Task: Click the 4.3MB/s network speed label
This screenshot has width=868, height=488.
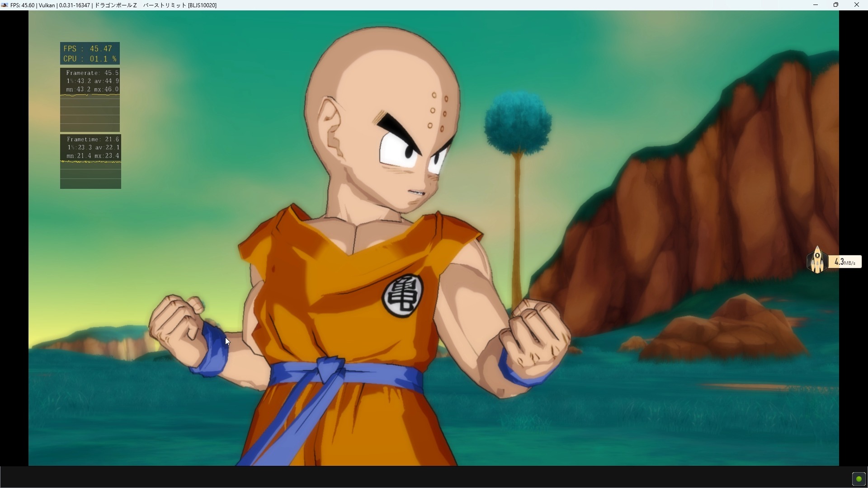Action: click(x=844, y=262)
